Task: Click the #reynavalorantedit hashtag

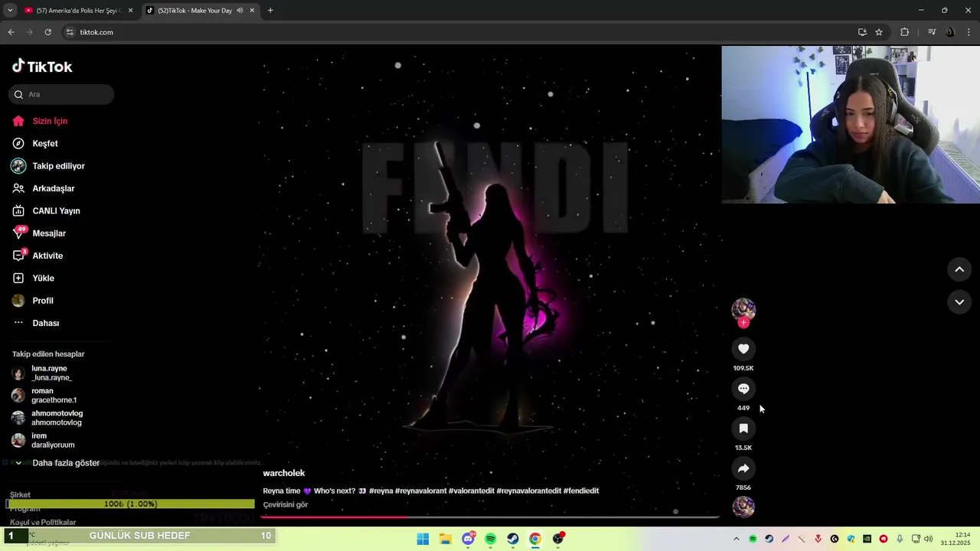Action: 528,491
